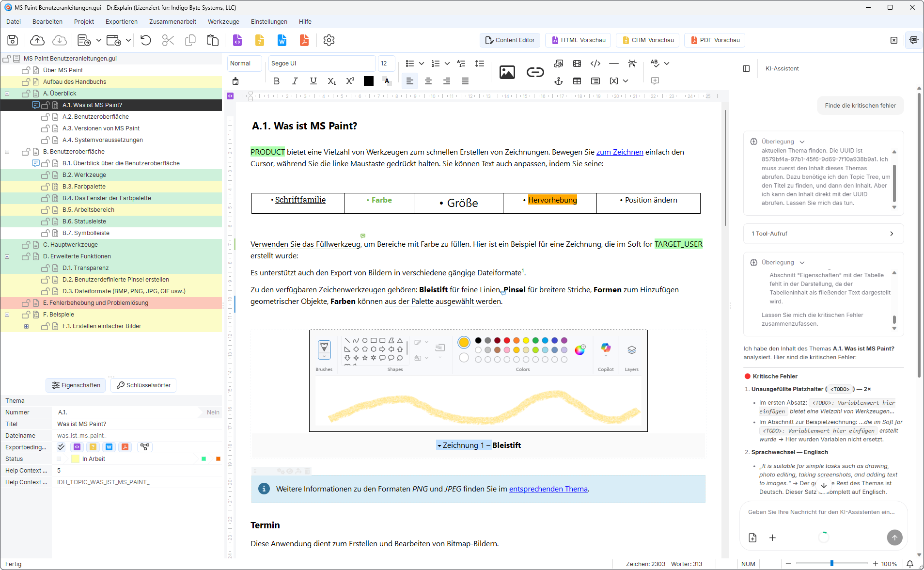Screen dimensions: 924x570
Task: Click the cloud download icon
Action: (x=60, y=40)
